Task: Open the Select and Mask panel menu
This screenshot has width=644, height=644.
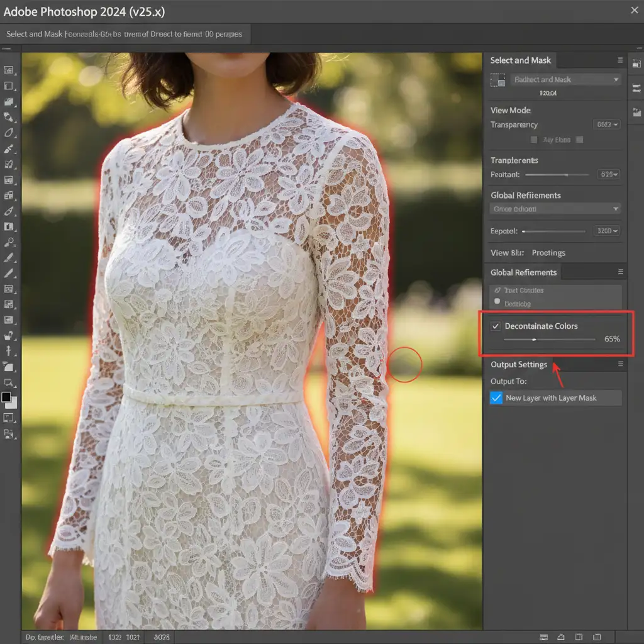Action: click(x=620, y=60)
